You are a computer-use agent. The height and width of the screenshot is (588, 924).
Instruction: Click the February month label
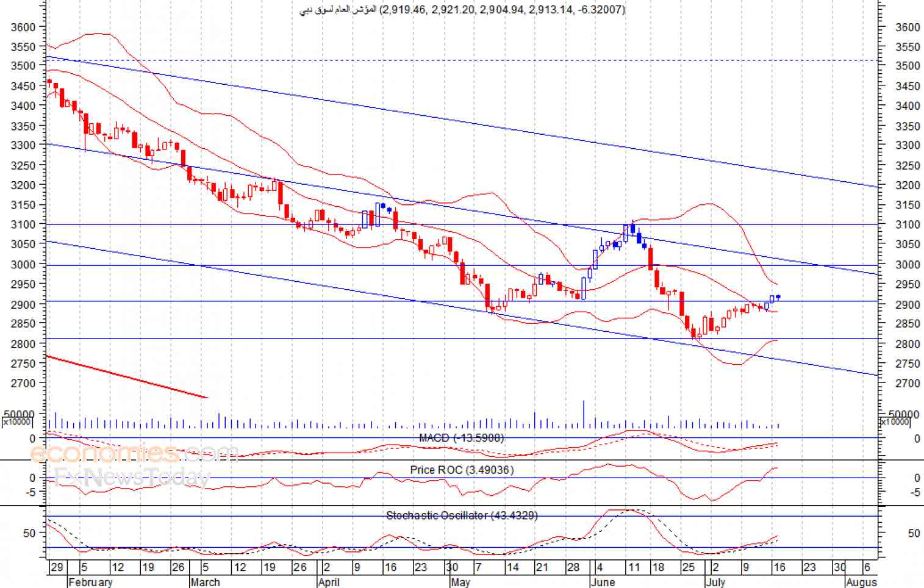click(90, 583)
